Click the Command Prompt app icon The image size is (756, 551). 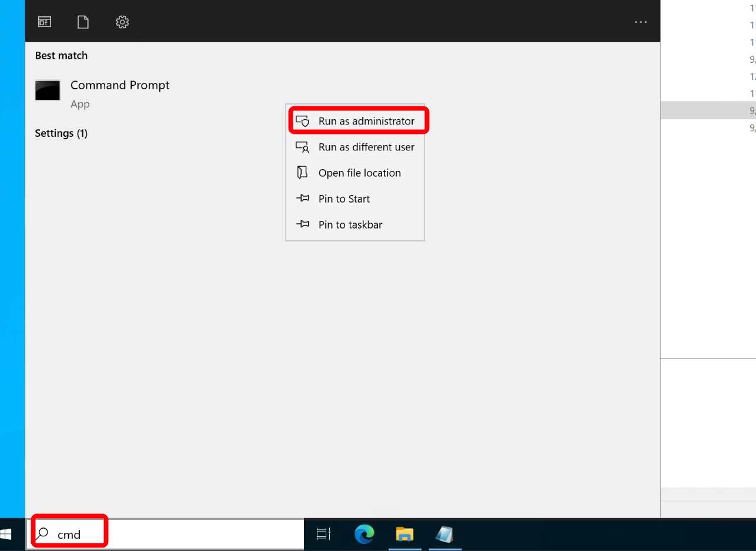(48, 90)
